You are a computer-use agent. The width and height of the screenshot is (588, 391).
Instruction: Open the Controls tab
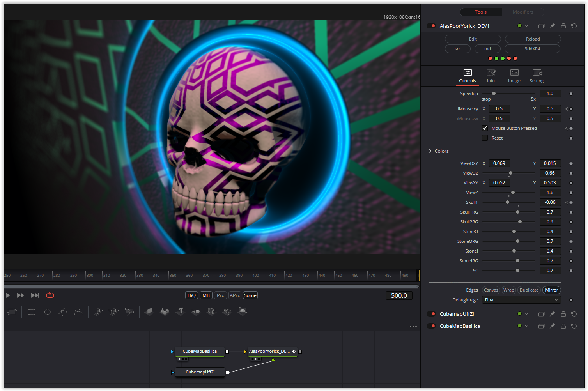(x=467, y=76)
